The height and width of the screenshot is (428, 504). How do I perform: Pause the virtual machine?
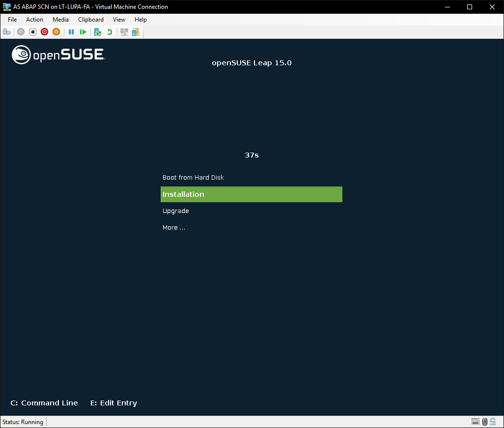[71, 32]
